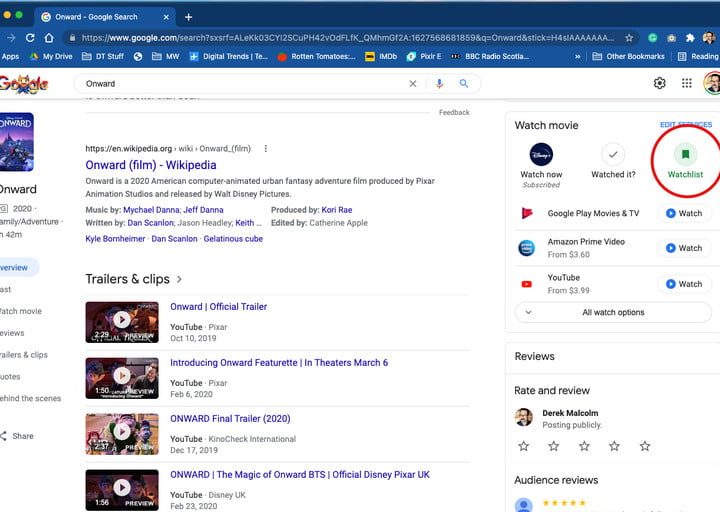
Task: Open the BBC Radio Scotland bookmark
Action: 490,56
